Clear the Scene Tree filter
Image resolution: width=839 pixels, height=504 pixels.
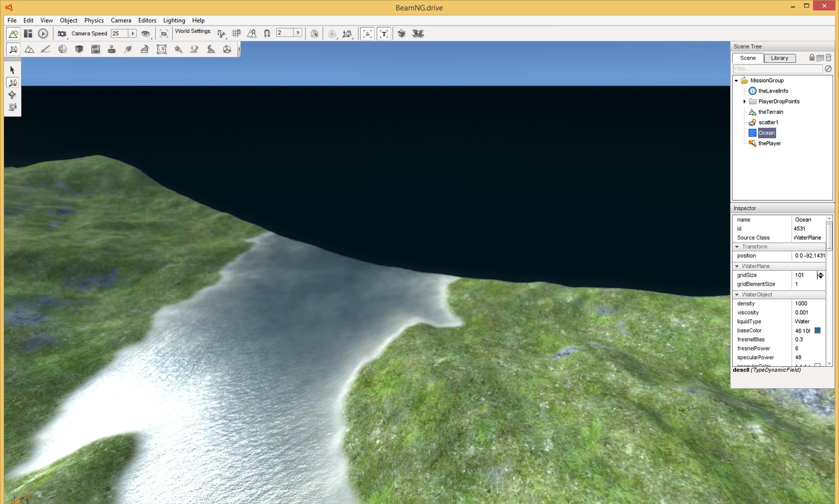828,69
